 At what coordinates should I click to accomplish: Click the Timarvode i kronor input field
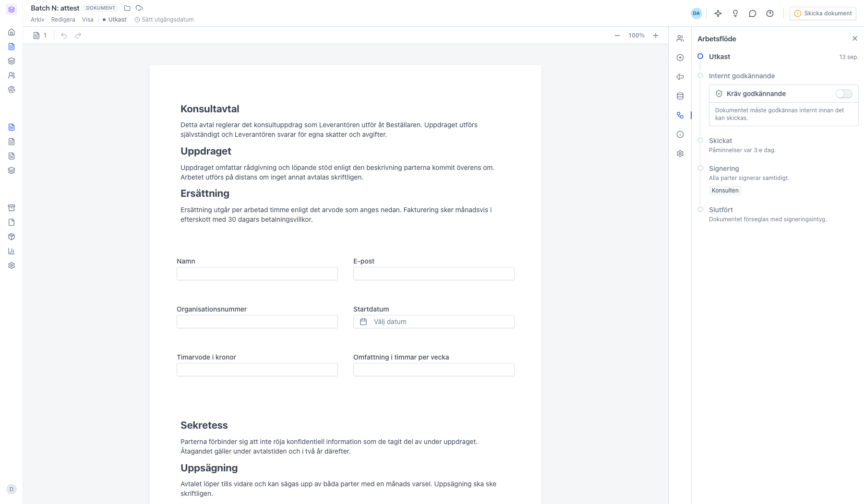coord(257,370)
